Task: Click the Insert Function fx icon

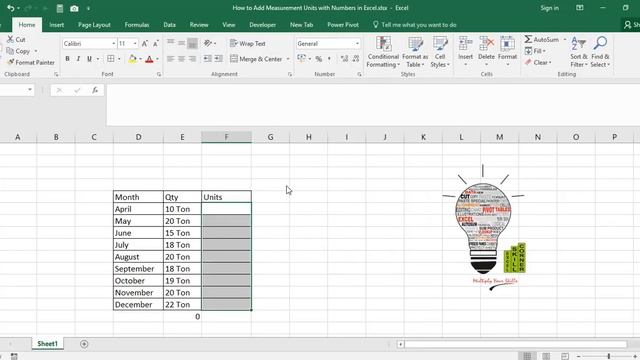Action: coord(95,90)
